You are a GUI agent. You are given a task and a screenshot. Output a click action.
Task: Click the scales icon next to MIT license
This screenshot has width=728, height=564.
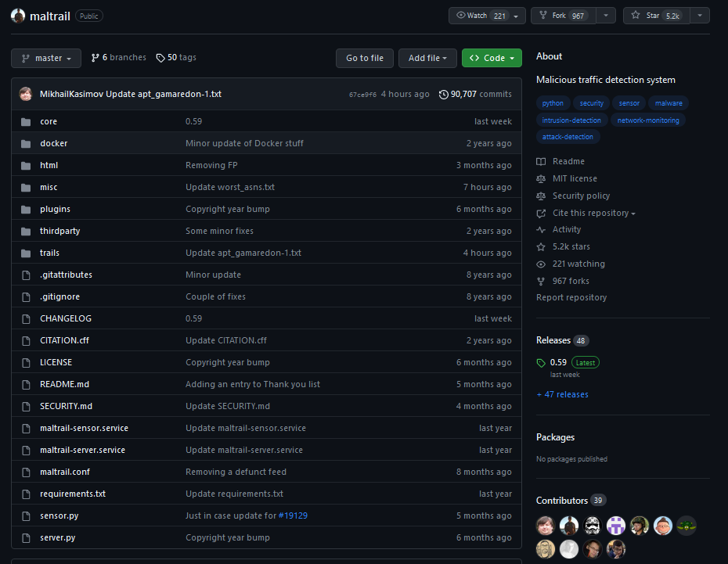pyautogui.click(x=541, y=178)
